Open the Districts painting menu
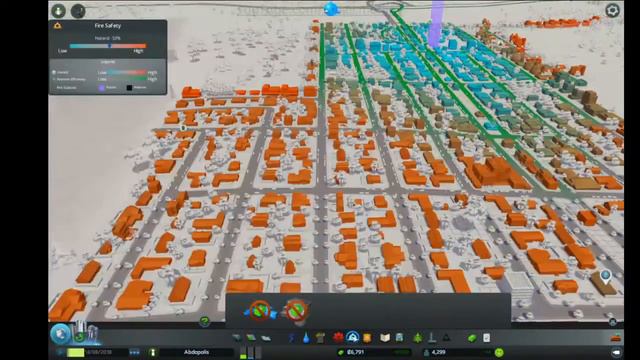The height and width of the screenshot is (360, 640). 266,338
